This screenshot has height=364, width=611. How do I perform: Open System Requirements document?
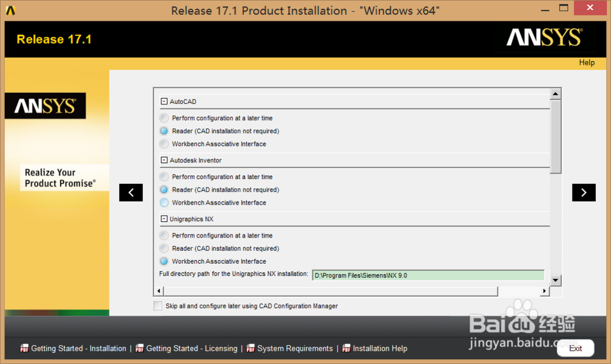click(x=295, y=349)
